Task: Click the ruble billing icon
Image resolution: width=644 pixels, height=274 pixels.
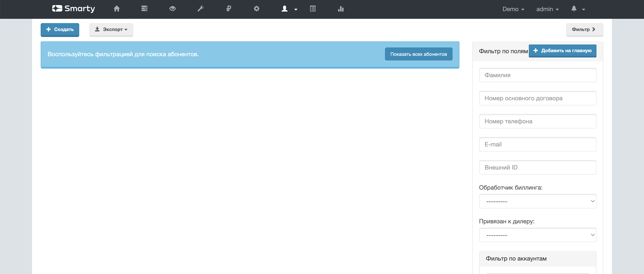Action: click(x=228, y=9)
